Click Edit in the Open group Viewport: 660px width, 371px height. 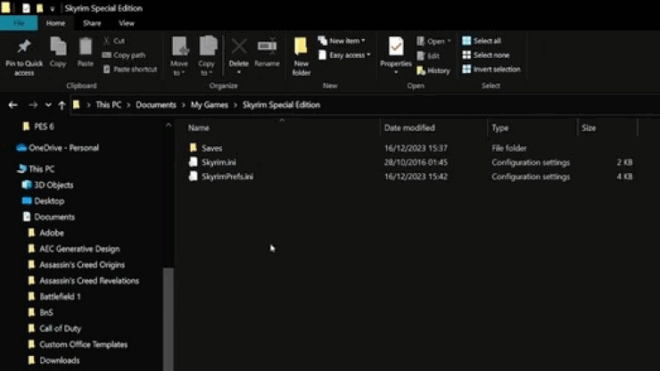428,56
